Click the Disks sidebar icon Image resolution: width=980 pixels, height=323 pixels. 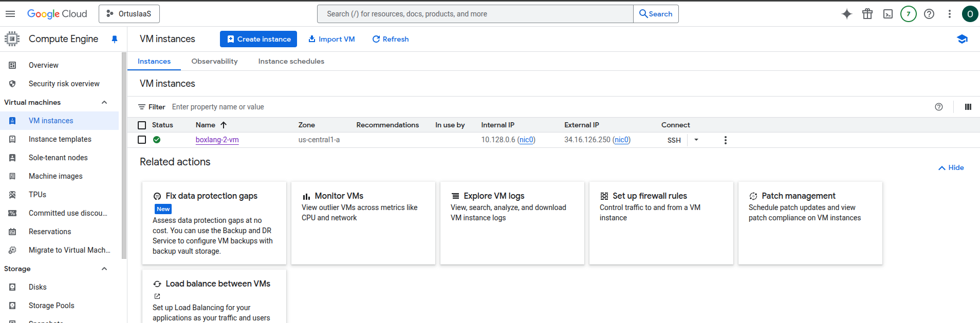12,287
